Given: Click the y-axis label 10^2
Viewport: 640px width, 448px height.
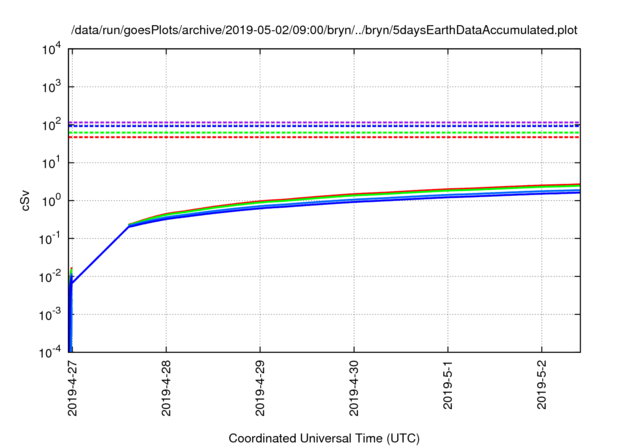Looking at the screenshot, I should click(x=51, y=125).
